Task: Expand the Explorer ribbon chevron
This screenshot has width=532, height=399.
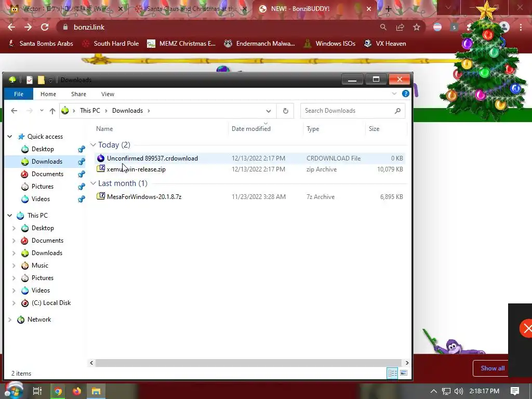Action: click(394, 94)
